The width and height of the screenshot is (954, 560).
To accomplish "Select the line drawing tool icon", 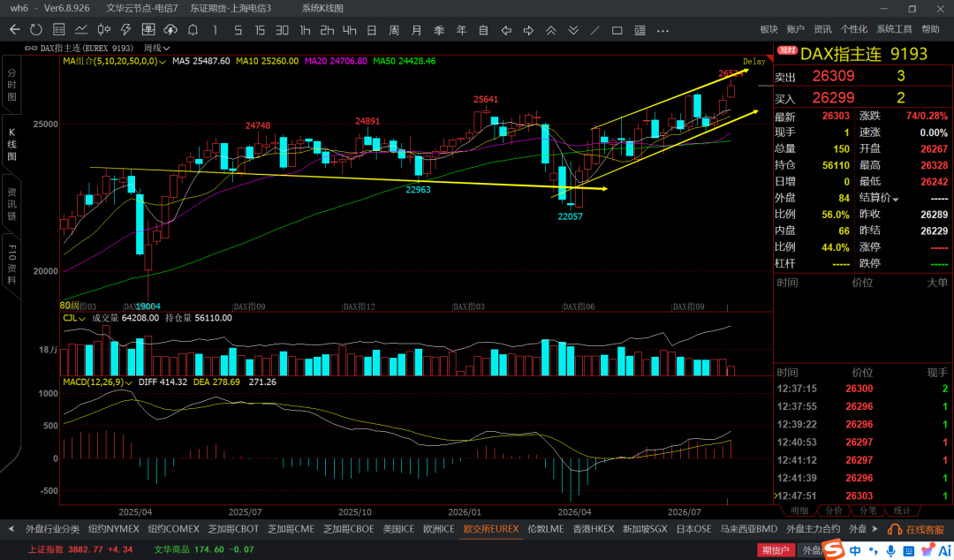I will [595, 30].
